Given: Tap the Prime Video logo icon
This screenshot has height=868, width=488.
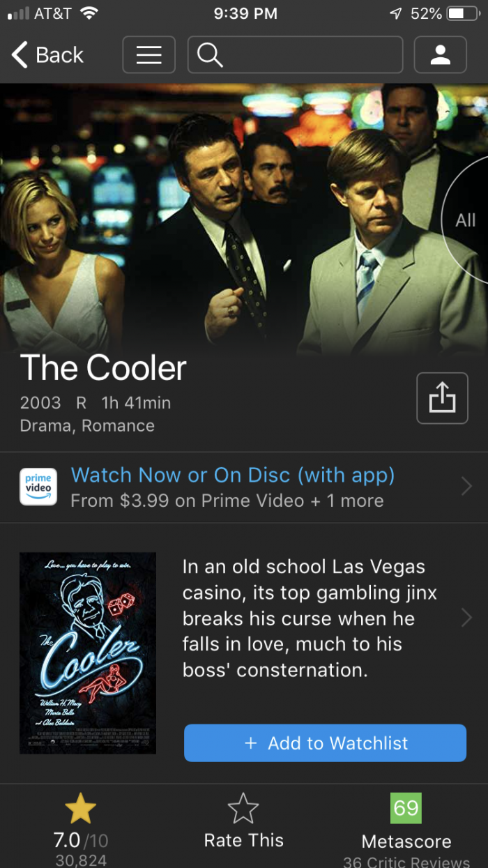Looking at the screenshot, I should (x=38, y=486).
